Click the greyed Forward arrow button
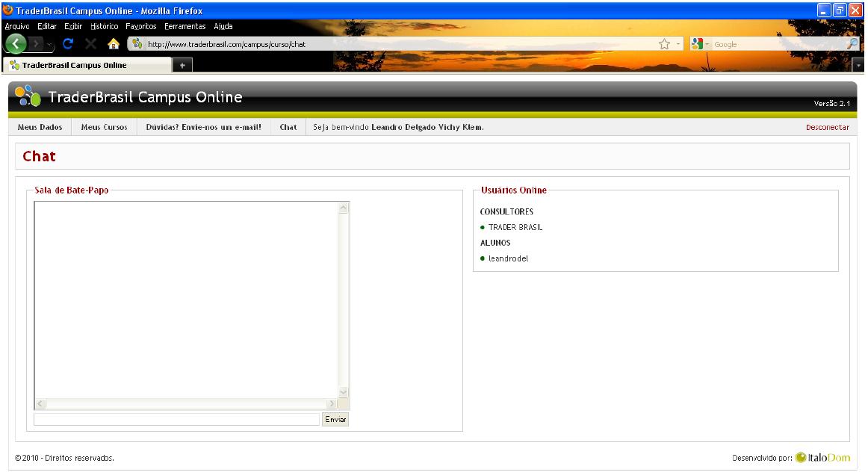This screenshot has width=868, height=475. point(36,44)
